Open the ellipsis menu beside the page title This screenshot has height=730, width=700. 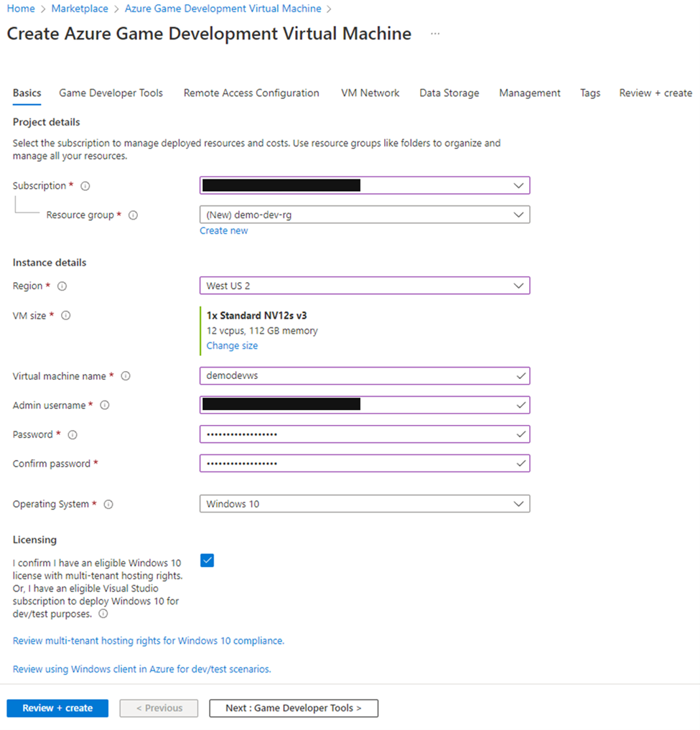click(434, 33)
